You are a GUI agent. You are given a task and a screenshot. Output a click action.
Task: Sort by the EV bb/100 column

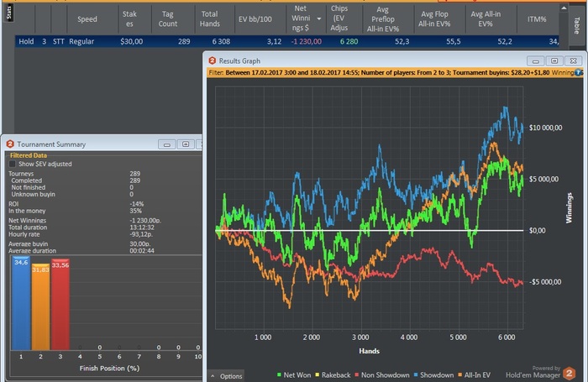(x=255, y=19)
